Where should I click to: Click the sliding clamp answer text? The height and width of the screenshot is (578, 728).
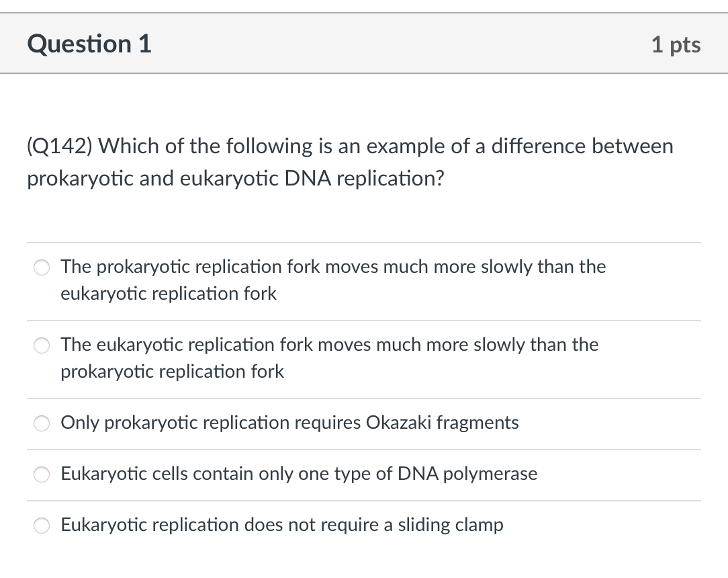[x=282, y=525]
